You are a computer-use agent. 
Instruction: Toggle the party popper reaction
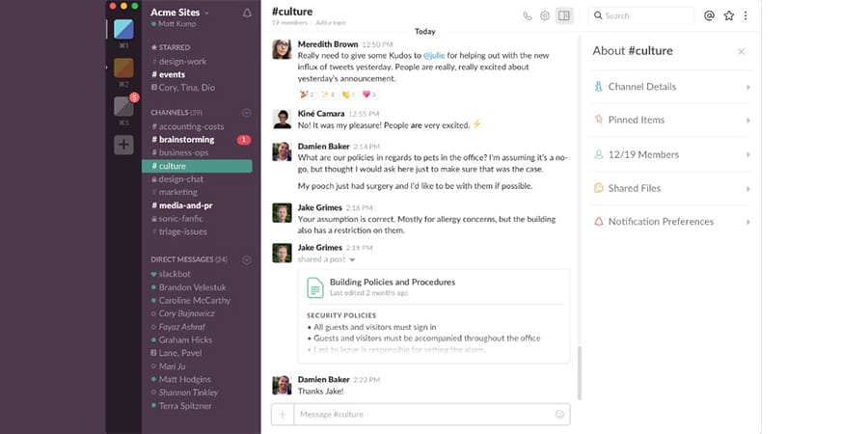[307, 95]
